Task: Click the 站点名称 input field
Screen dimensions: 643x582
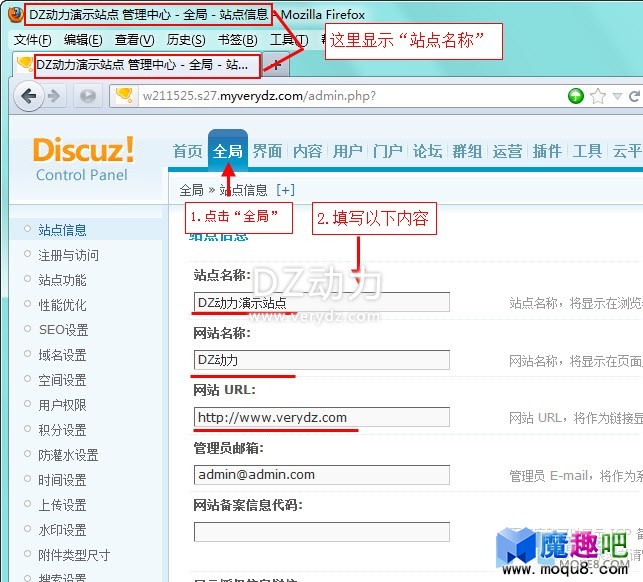Action: coord(322,303)
